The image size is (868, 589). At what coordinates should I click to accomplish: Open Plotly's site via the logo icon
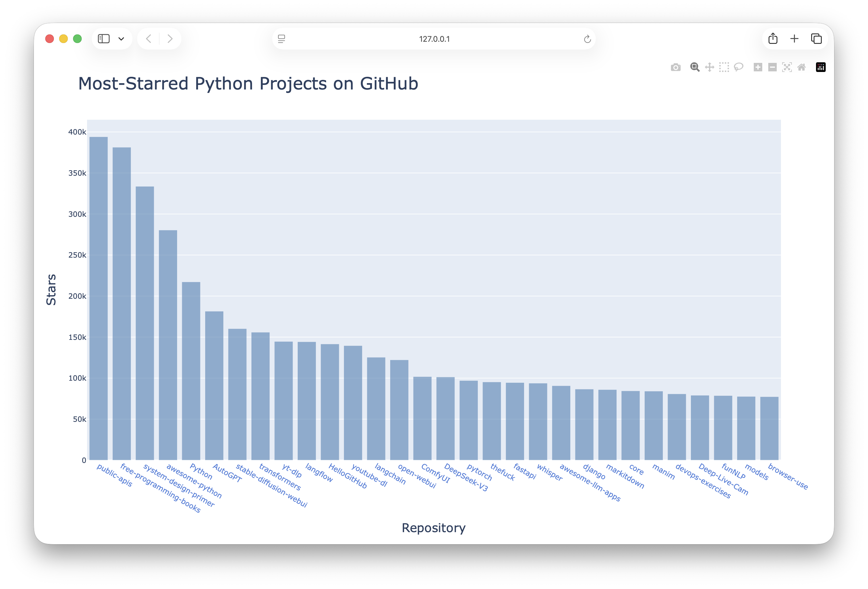(821, 67)
